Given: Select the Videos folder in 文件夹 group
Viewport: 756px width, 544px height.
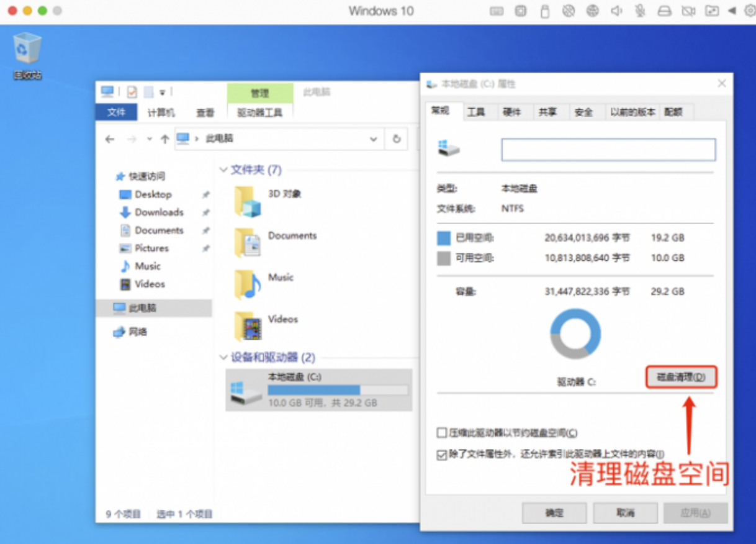Looking at the screenshot, I should tap(248, 325).
